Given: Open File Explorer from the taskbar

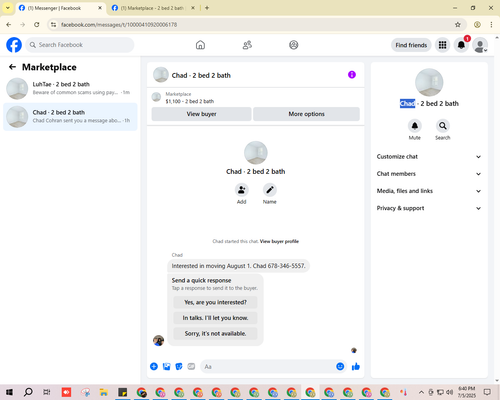Looking at the screenshot, I should click(x=104, y=392).
